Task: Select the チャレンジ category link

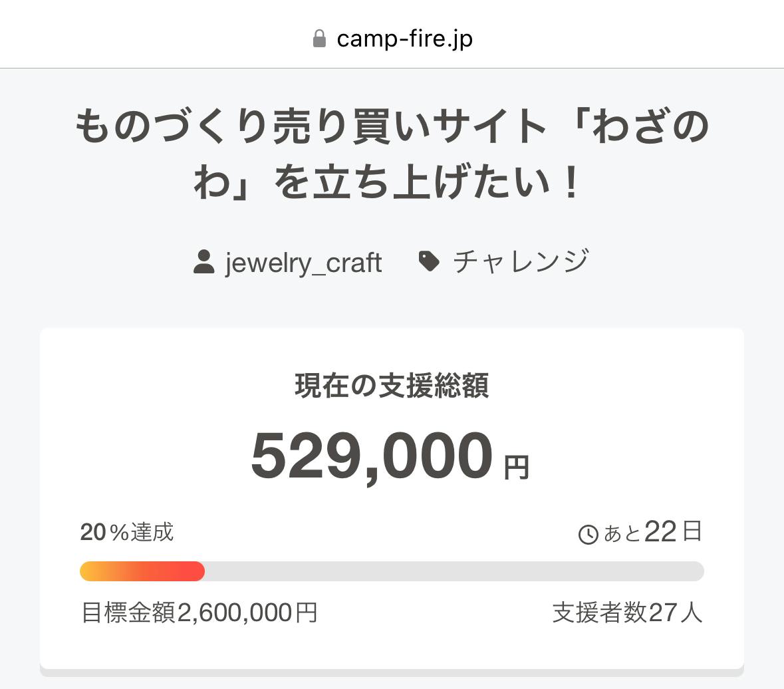Action: click(x=521, y=261)
